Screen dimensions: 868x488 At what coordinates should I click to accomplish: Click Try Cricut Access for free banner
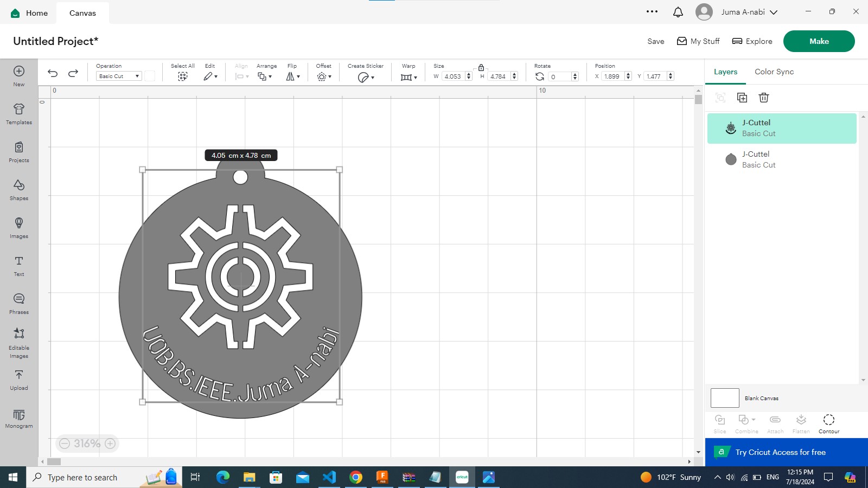tap(787, 452)
